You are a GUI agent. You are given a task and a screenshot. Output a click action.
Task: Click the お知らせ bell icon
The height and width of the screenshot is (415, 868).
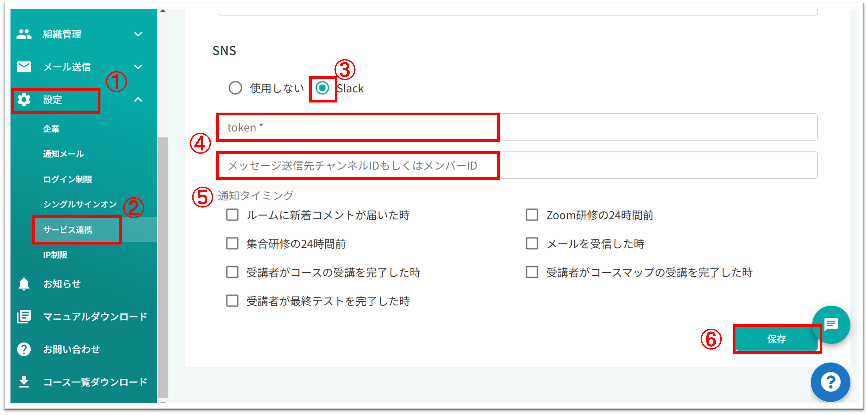tap(24, 284)
